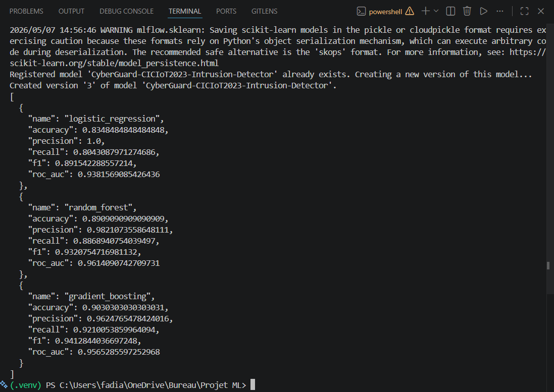Click roc_auc value 0.9381569085426436
The width and height of the screenshot is (554, 392).
[119, 174]
